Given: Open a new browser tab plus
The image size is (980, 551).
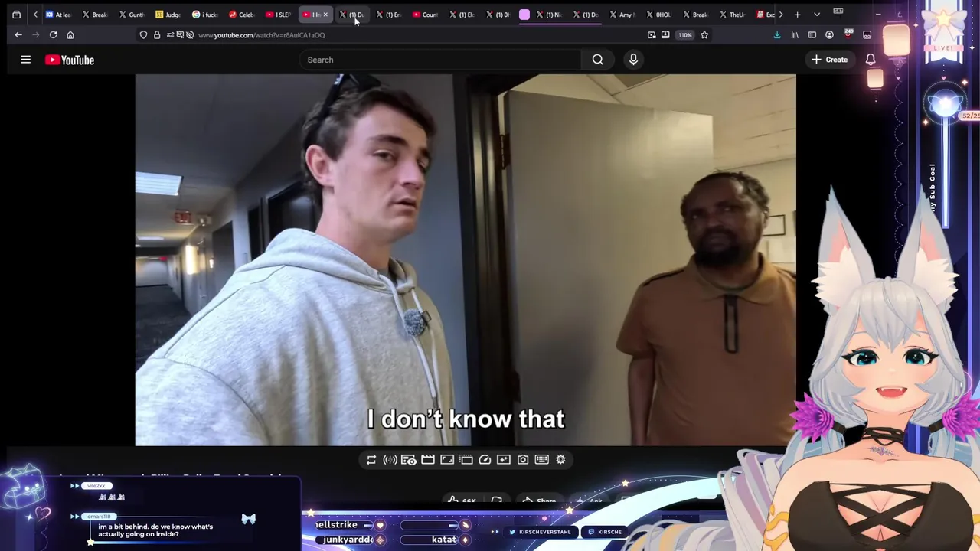Looking at the screenshot, I should (x=797, y=15).
